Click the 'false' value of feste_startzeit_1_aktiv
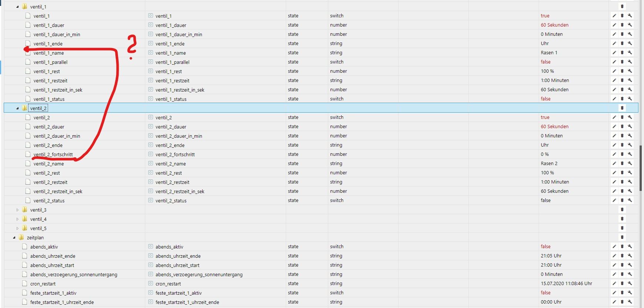This screenshot has width=644, height=308. [x=546, y=292]
